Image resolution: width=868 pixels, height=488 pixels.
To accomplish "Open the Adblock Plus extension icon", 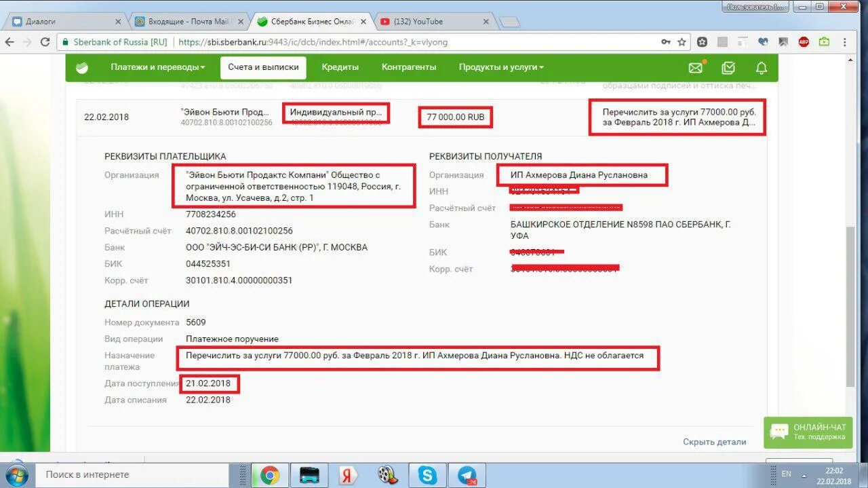I will [804, 42].
